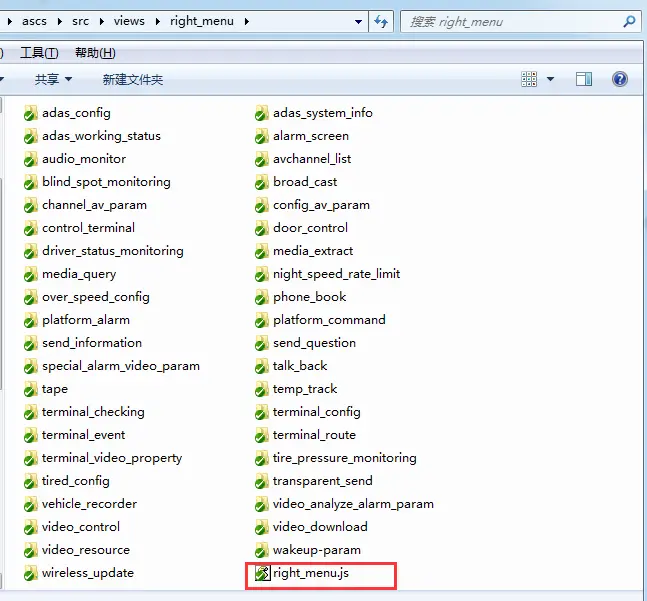
Task: Expand the arrow before right_menu breadcrumb
Action: pos(158,21)
